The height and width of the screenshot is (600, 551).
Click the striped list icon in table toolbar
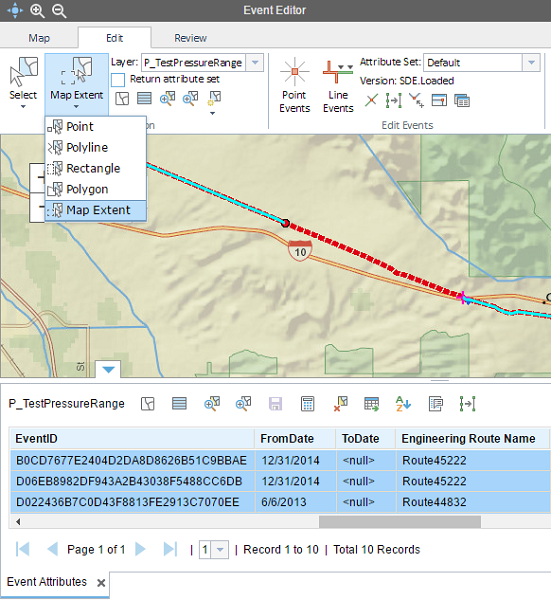pyautogui.click(x=179, y=404)
